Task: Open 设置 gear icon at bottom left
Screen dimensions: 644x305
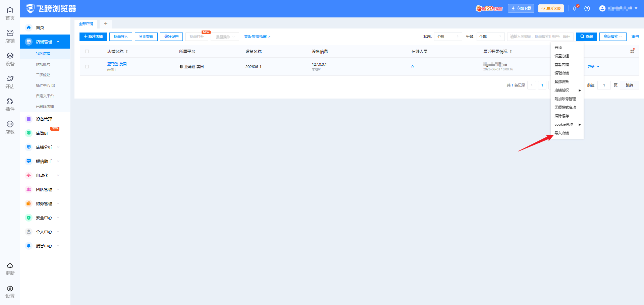Action: pos(10,289)
